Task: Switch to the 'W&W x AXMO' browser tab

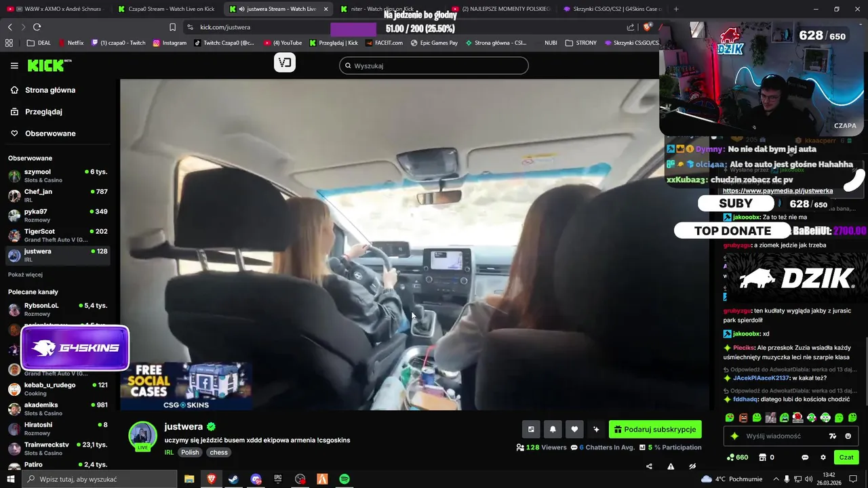Action: click(58, 9)
